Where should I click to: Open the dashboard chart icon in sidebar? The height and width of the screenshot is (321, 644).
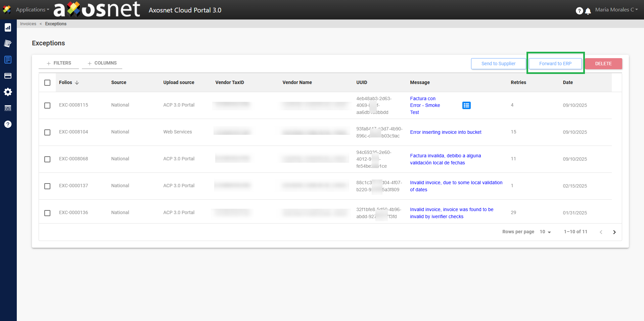pyautogui.click(x=8, y=28)
